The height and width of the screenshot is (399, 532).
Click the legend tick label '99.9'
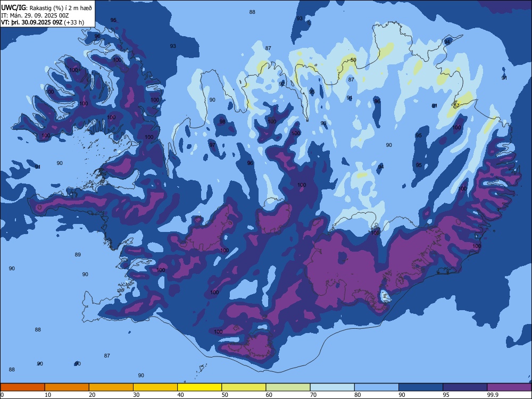click(492, 395)
